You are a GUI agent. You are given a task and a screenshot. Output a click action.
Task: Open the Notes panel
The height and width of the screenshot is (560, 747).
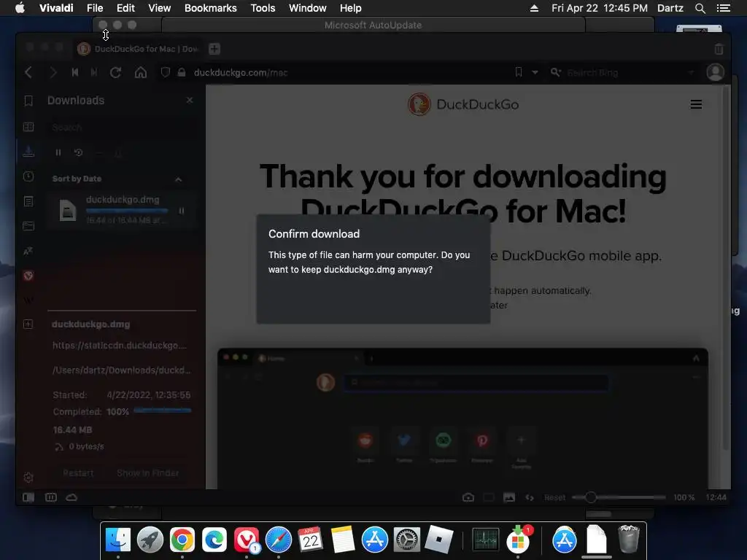[x=28, y=201]
